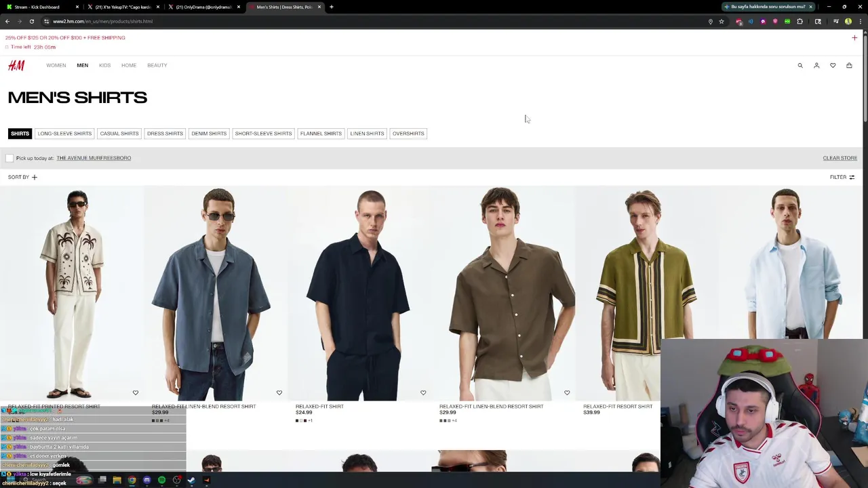Image resolution: width=868 pixels, height=488 pixels.
Task: Open the account profile icon
Action: click(x=816, y=65)
